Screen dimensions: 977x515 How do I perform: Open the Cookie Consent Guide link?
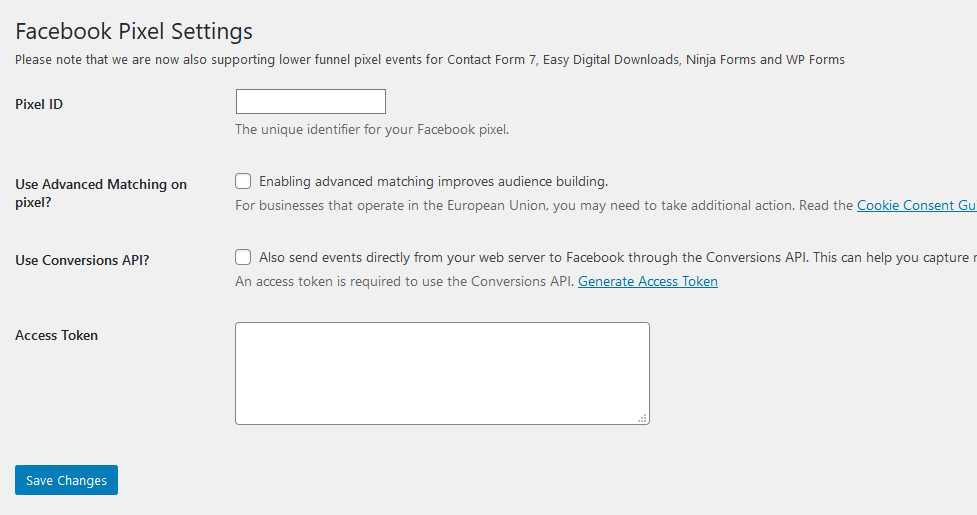tap(917, 206)
